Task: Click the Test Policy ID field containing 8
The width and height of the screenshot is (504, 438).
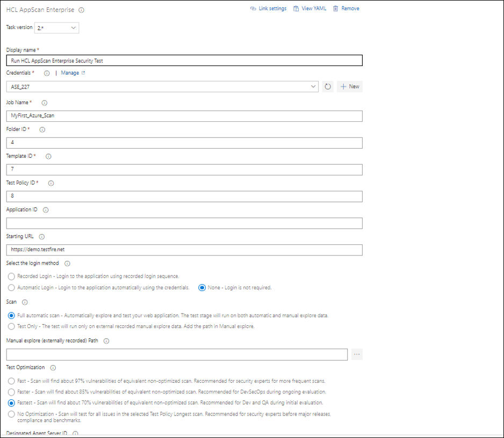Action: 184,196
